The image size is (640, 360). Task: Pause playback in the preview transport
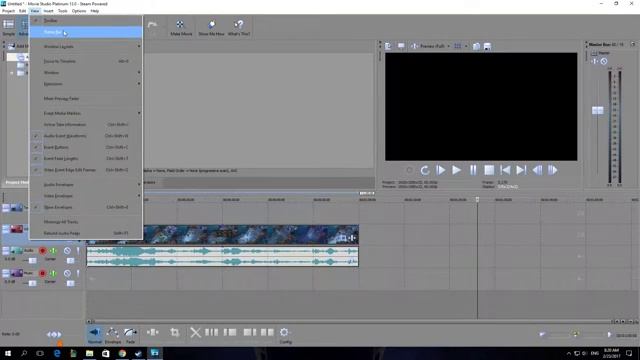coord(473,170)
